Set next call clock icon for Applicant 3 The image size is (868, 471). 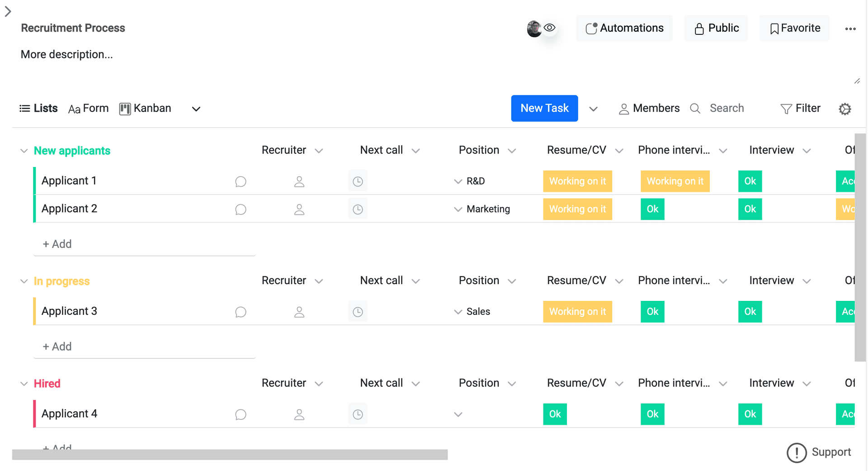358,312
